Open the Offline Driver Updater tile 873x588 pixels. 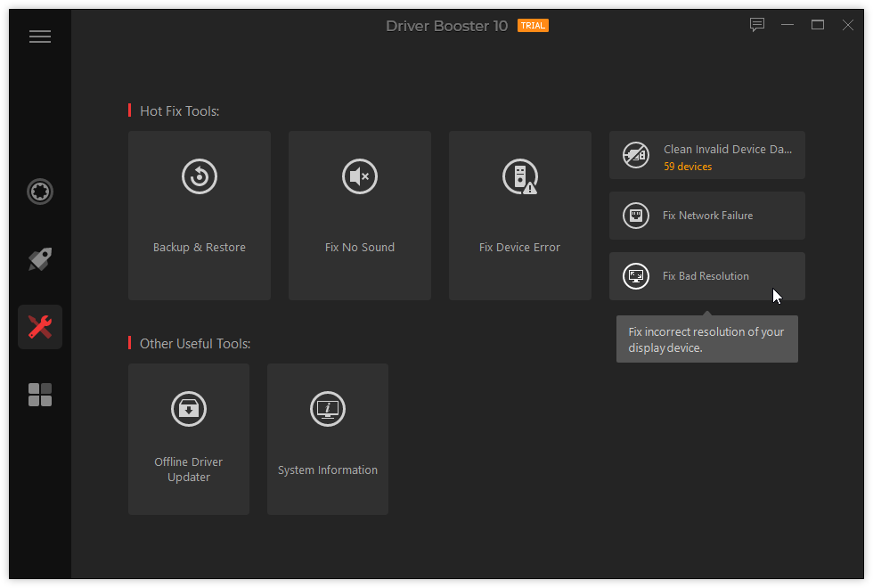189,438
